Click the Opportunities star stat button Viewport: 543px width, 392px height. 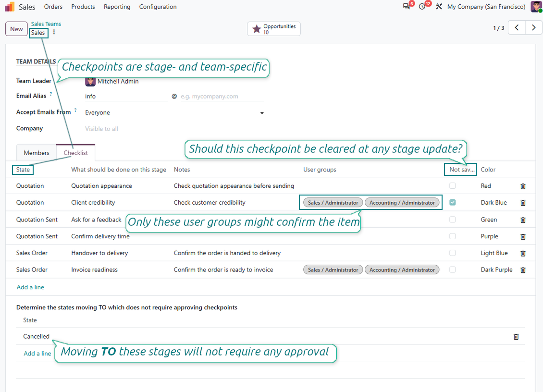pyautogui.click(x=273, y=29)
